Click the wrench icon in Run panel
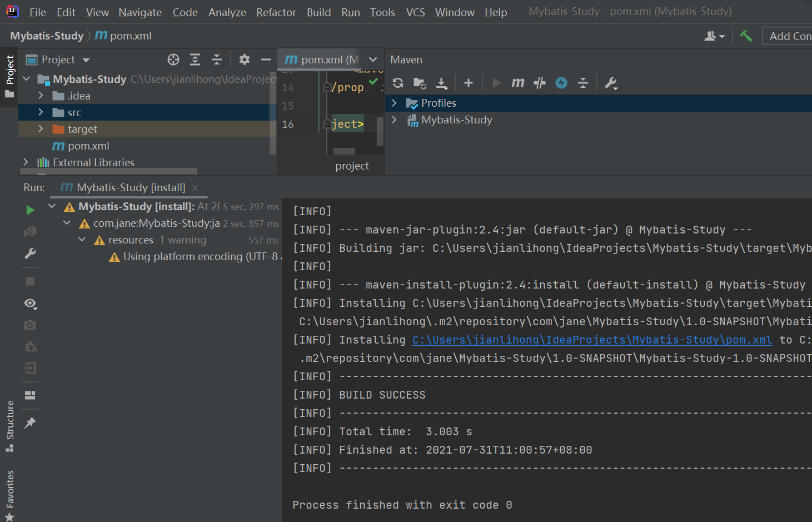Screen dimensions: 812x522 pos(31,253)
